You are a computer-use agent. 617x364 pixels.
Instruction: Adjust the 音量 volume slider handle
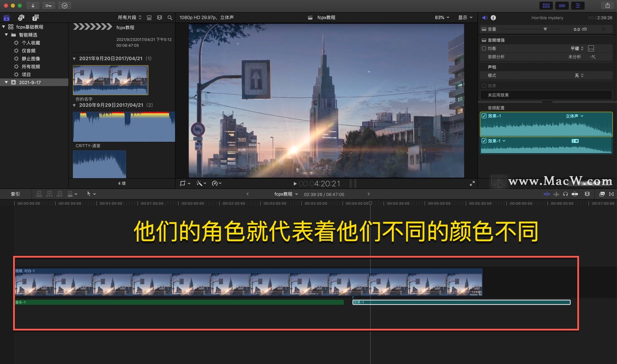545,29
